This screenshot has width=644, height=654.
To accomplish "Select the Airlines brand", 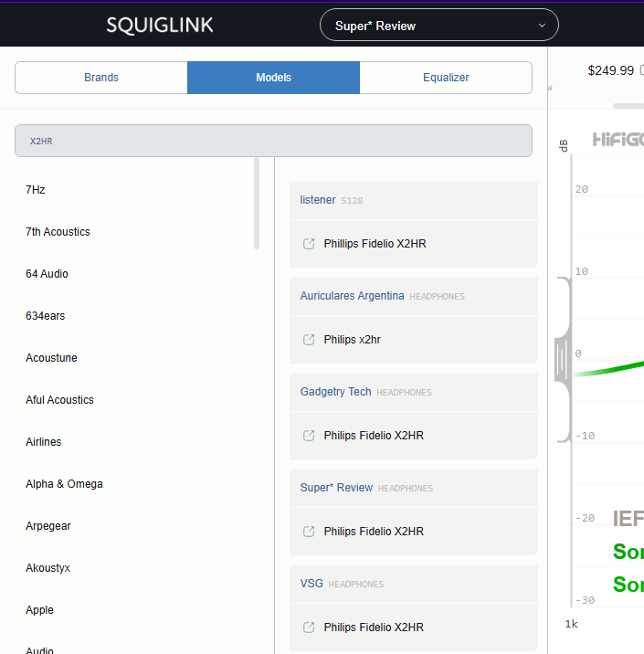I will pyautogui.click(x=43, y=442).
